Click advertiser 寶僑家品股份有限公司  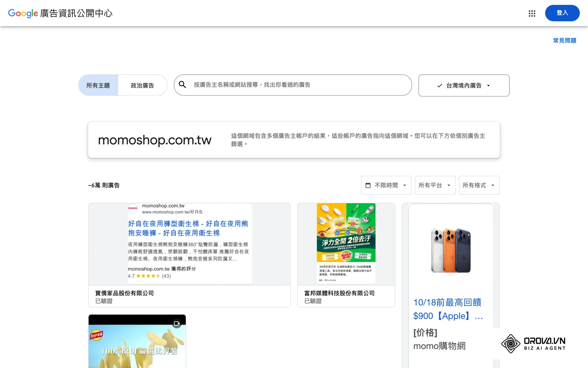pyautogui.click(x=125, y=293)
